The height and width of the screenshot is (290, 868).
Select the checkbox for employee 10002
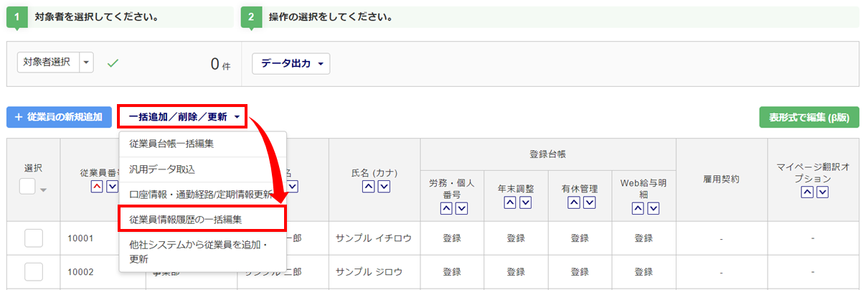click(34, 272)
